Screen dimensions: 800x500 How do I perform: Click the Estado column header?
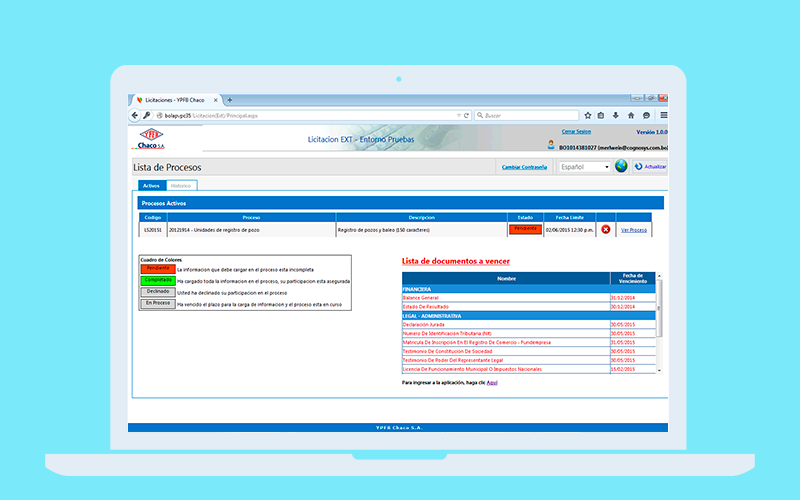click(x=526, y=217)
